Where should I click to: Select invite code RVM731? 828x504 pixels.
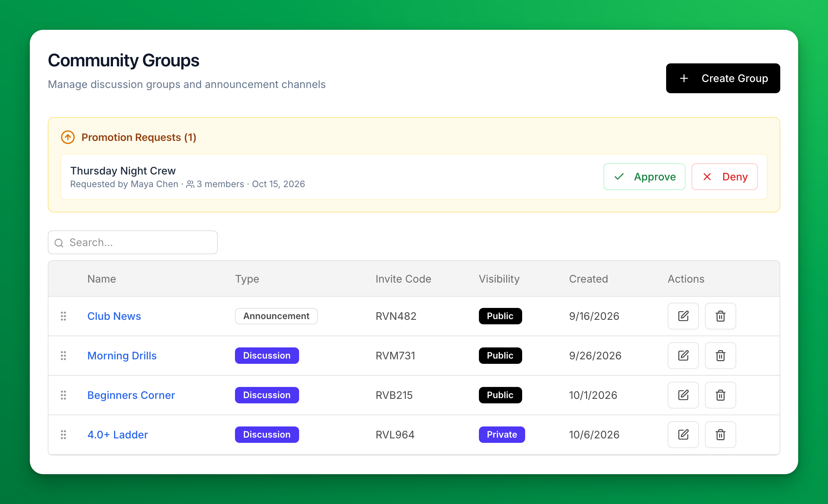click(395, 356)
